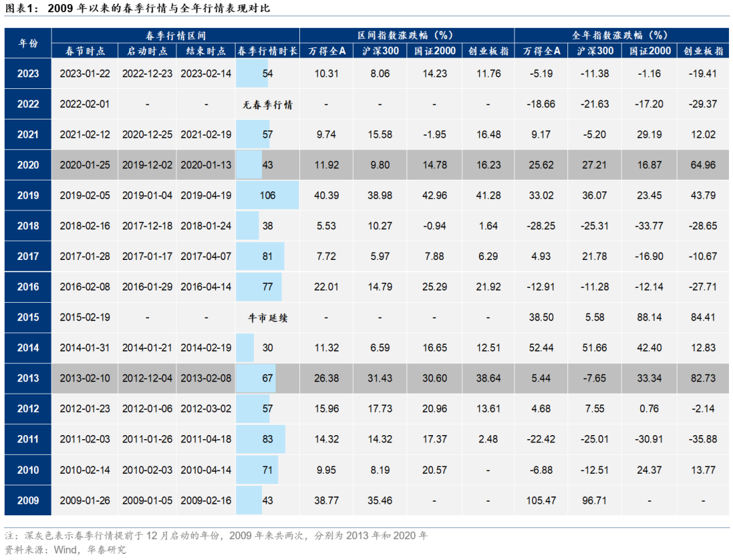Click the 无春季行情 cell in 2022 row
This screenshot has width=733, height=560.
[x=267, y=105]
